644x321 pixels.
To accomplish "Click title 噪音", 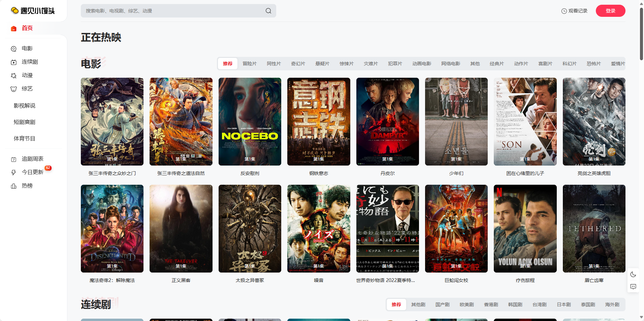I will [x=319, y=280].
